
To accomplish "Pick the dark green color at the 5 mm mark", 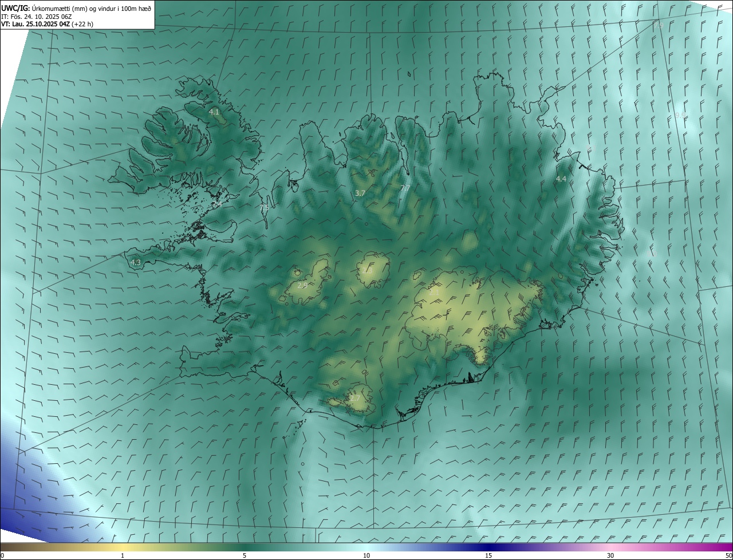I will click(x=245, y=547).
